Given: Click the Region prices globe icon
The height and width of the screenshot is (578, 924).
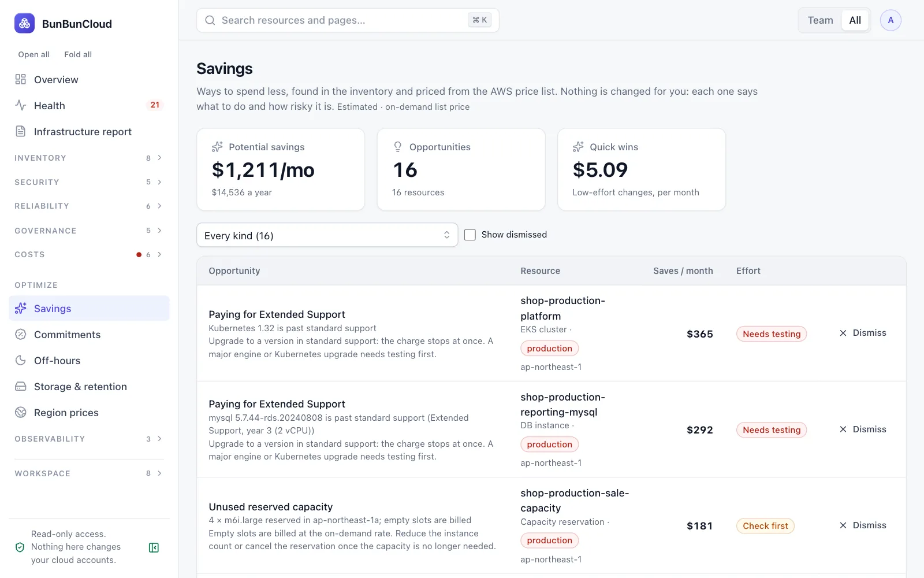Looking at the screenshot, I should click(21, 412).
